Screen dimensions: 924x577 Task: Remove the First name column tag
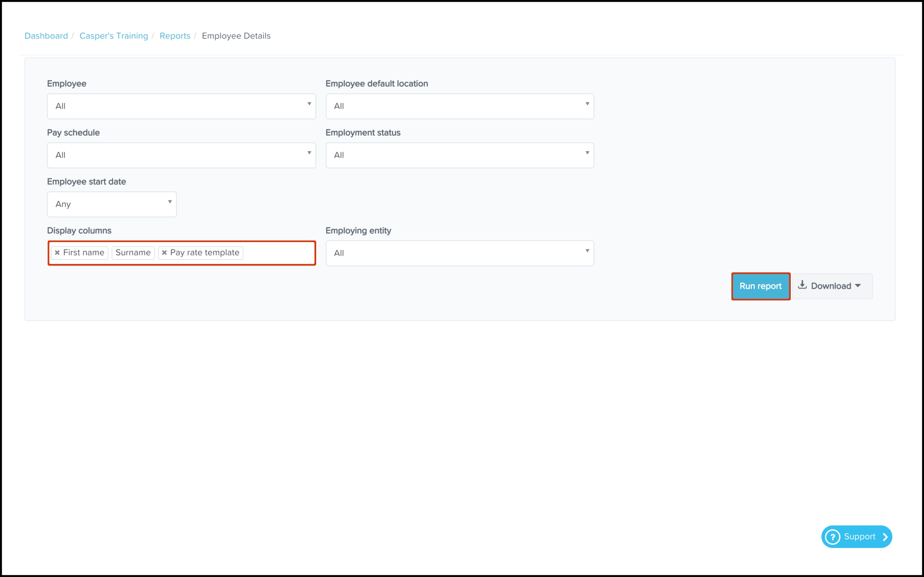click(57, 253)
